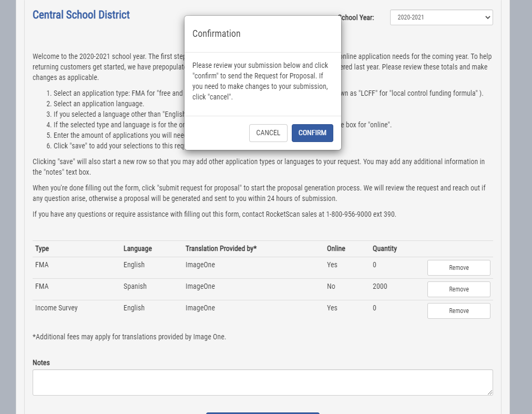This screenshot has height=414, width=532.
Task: Click the School Year label
Action: click(356, 18)
